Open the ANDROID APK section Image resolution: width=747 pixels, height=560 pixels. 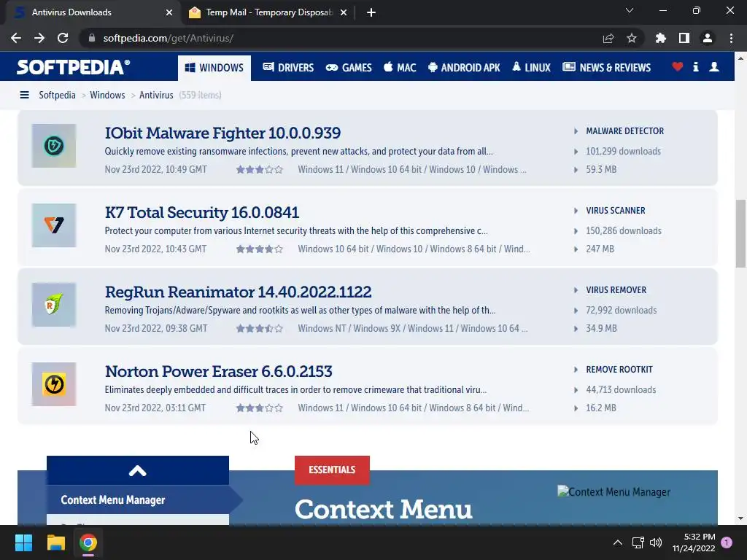click(x=464, y=68)
